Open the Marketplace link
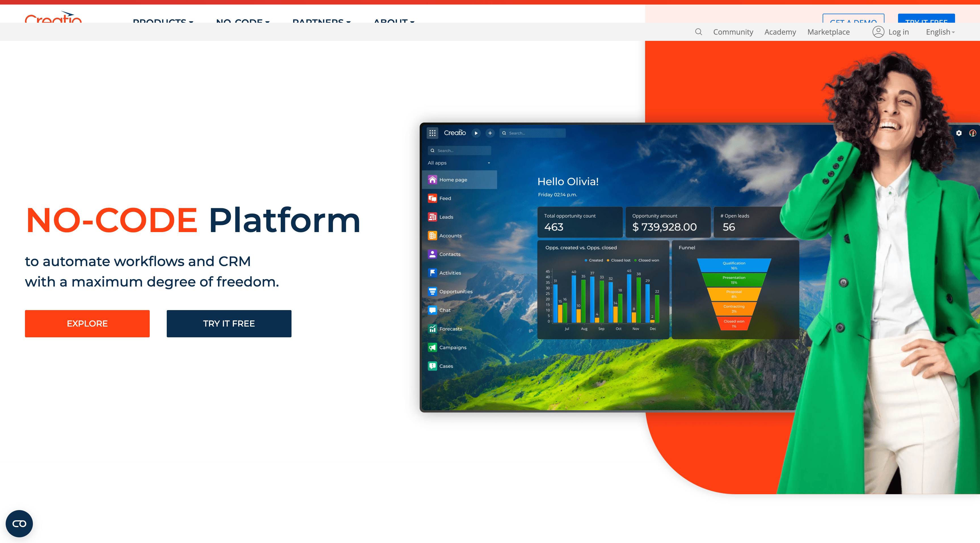This screenshot has height=543, width=980. click(x=829, y=32)
